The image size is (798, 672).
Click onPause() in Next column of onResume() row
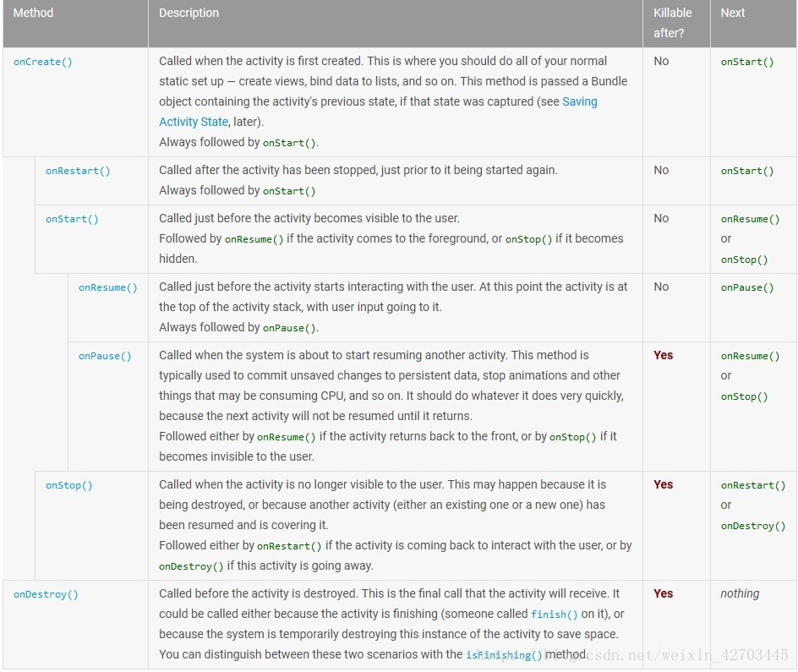[747, 287]
